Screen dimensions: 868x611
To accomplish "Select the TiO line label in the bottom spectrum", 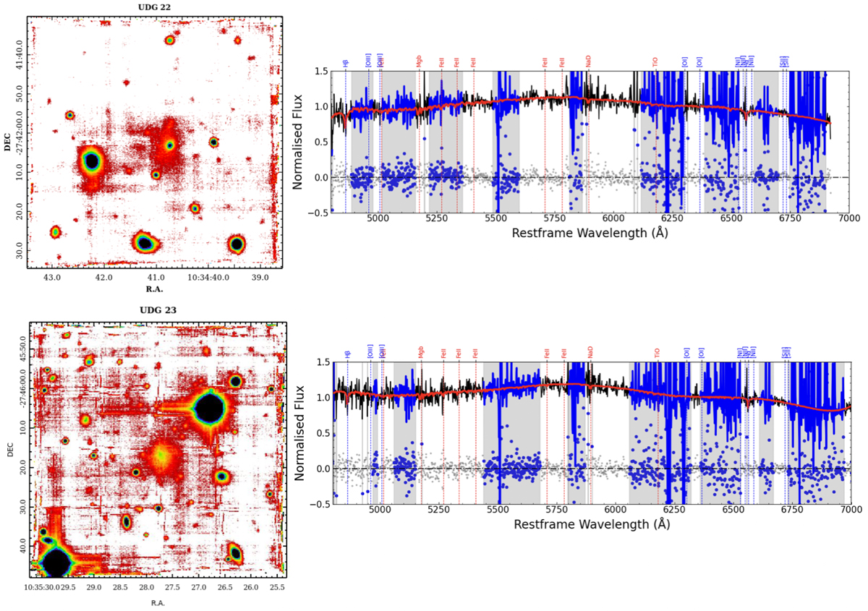I will [x=658, y=354].
